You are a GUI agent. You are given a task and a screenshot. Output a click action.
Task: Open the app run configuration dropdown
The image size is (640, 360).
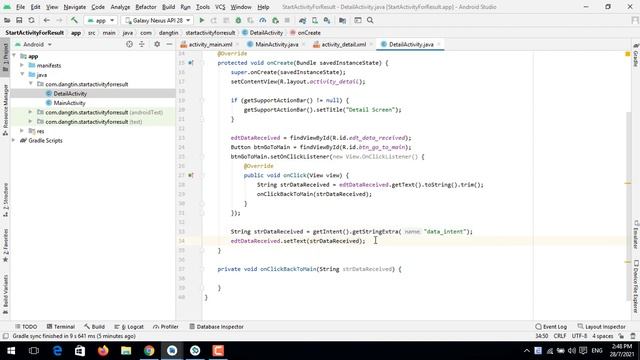click(101, 20)
